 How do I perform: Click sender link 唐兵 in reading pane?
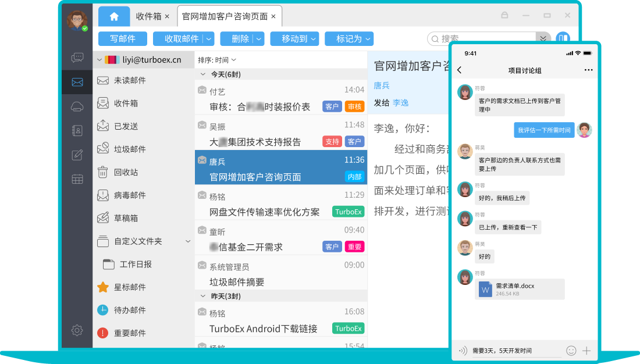click(x=382, y=85)
